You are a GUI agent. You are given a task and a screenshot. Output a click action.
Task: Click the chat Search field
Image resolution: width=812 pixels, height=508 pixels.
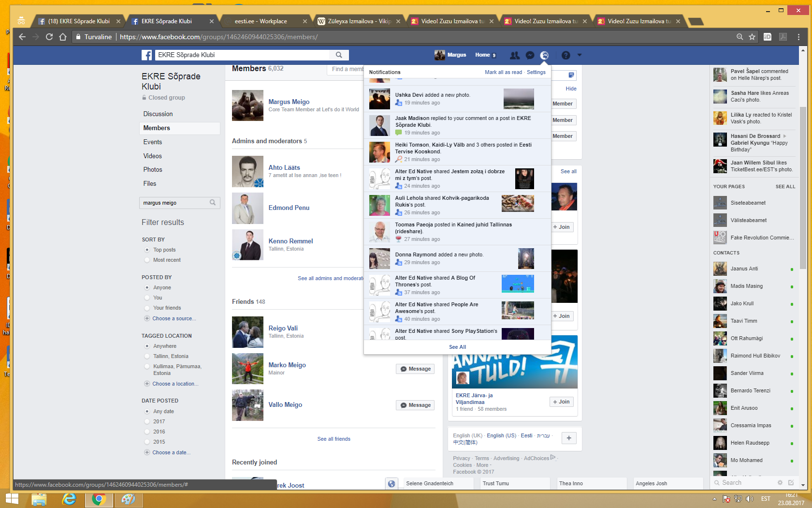pyautogui.click(x=744, y=482)
